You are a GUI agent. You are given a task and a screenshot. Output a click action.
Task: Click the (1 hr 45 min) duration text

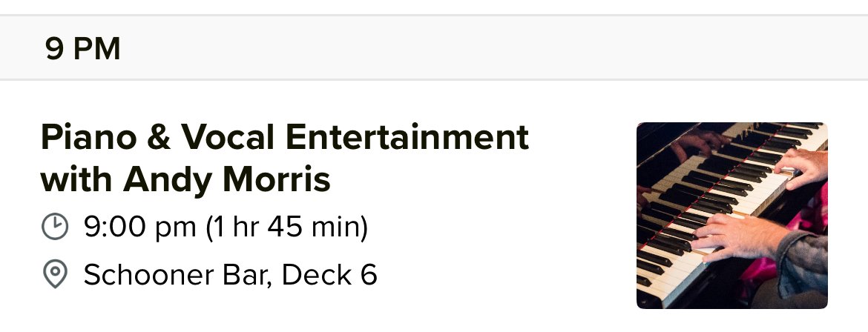tap(287, 227)
